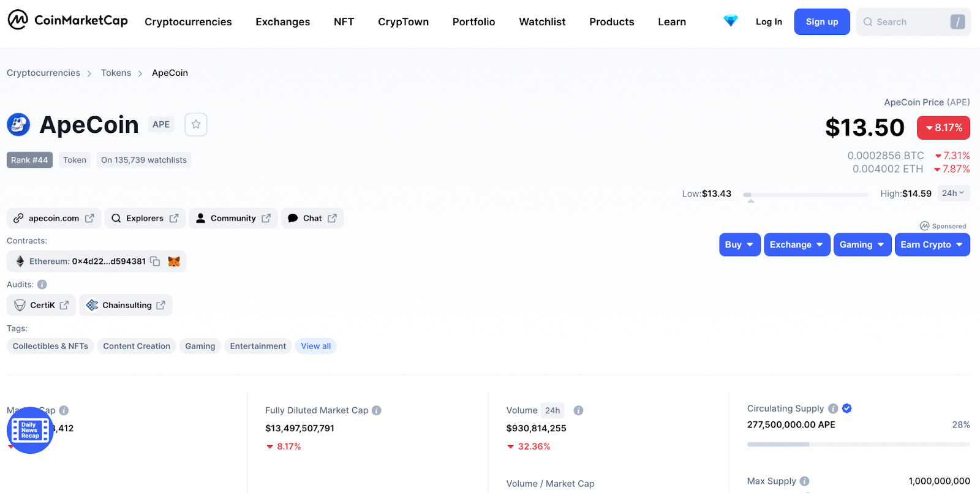980x493 pixels.
Task: Click the verified supply checkmark badge
Action: [x=847, y=408]
